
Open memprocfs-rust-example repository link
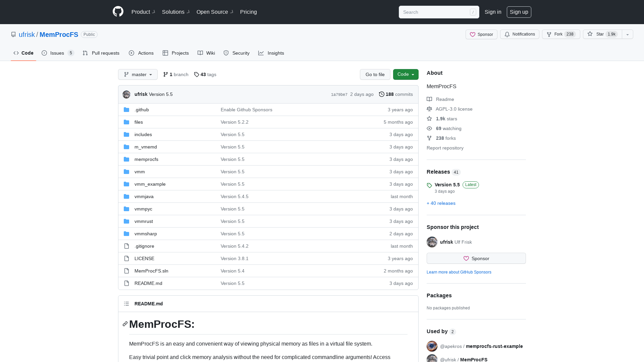pyautogui.click(x=494, y=346)
